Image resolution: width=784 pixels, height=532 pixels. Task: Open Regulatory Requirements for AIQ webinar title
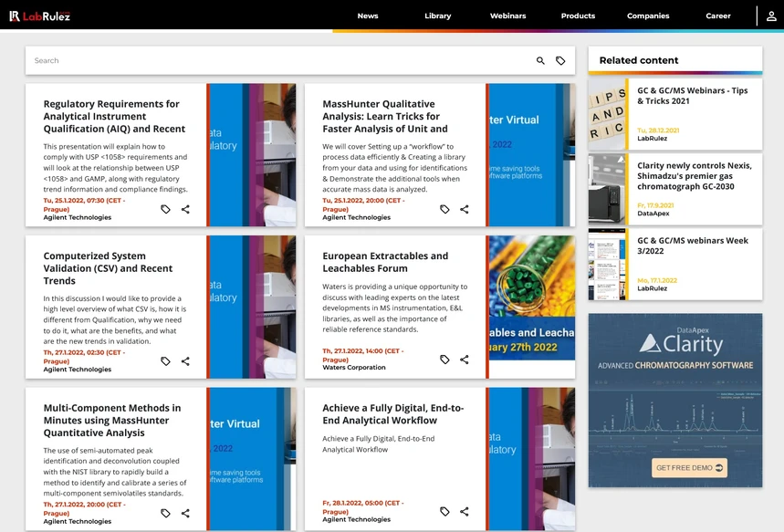(114, 117)
